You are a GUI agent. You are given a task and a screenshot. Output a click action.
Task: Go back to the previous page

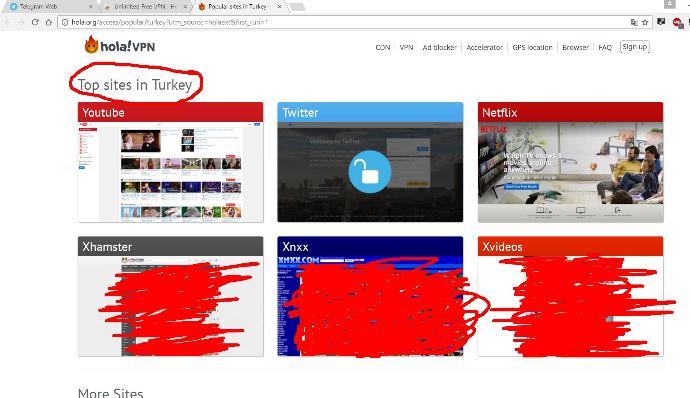[8, 22]
